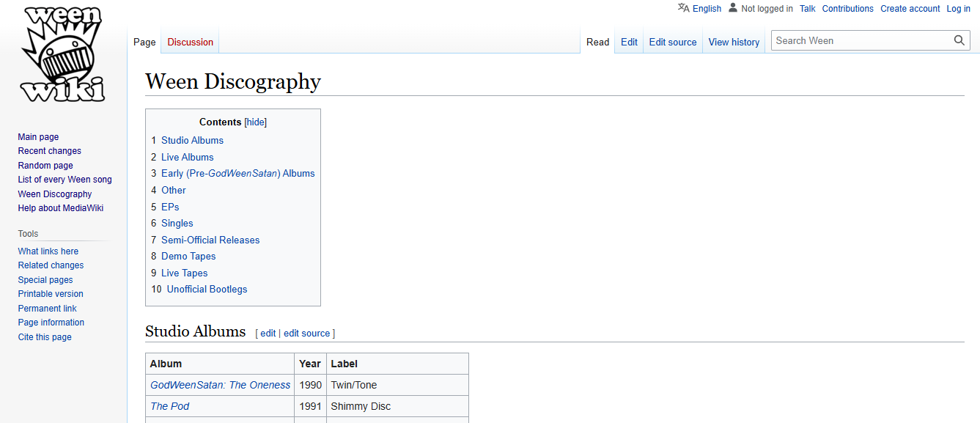This screenshot has height=423, width=980.
Task: Click the Not logged in text
Action: pyautogui.click(x=767, y=9)
